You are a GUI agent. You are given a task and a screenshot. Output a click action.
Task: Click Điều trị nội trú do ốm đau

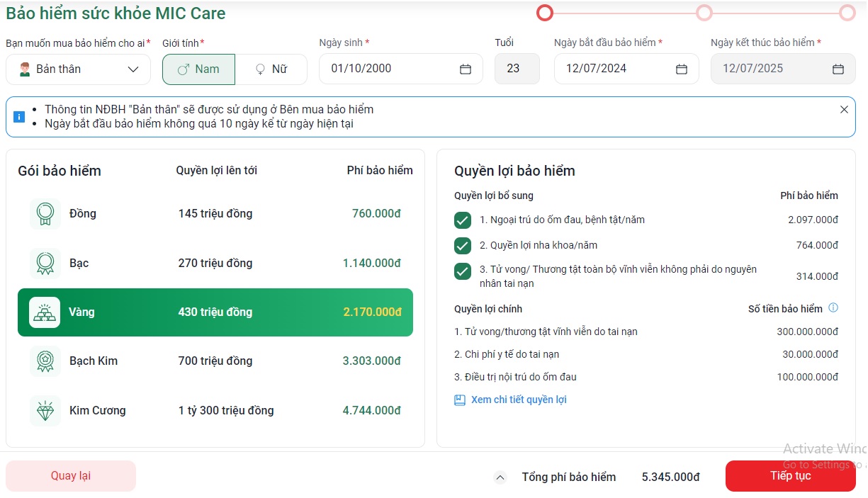pos(515,377)
